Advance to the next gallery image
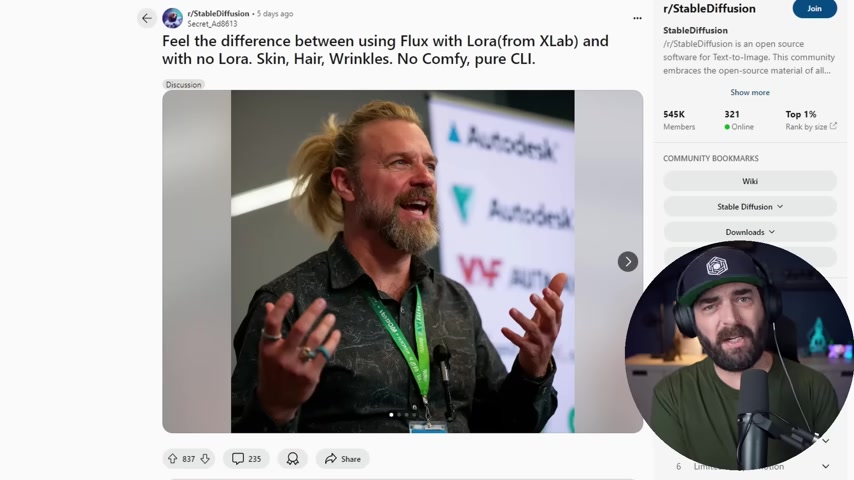 pyautogui.click(x=627, y=262)
